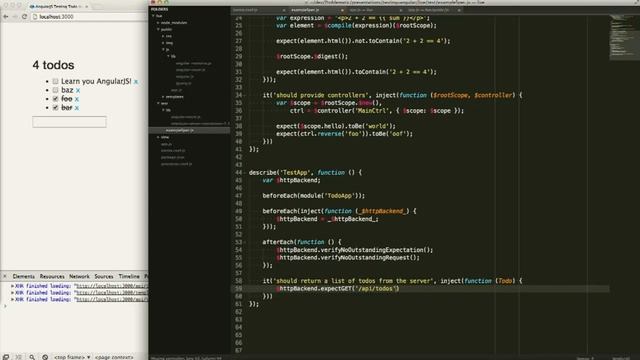Click the browser forward arrow
Screen dimensions: 640x360
15,17
